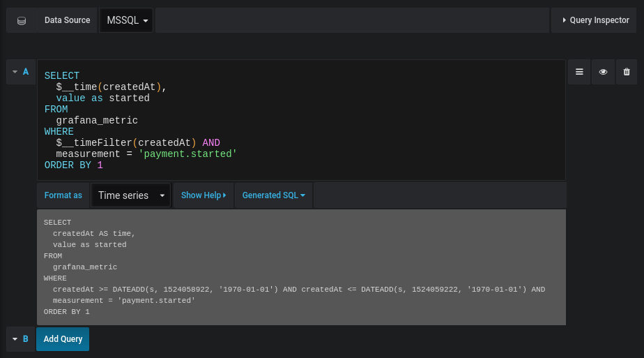This screenshot has width=644, height=358.
Task: Toggle query A visibility eye icon
Action: (603, 72)
